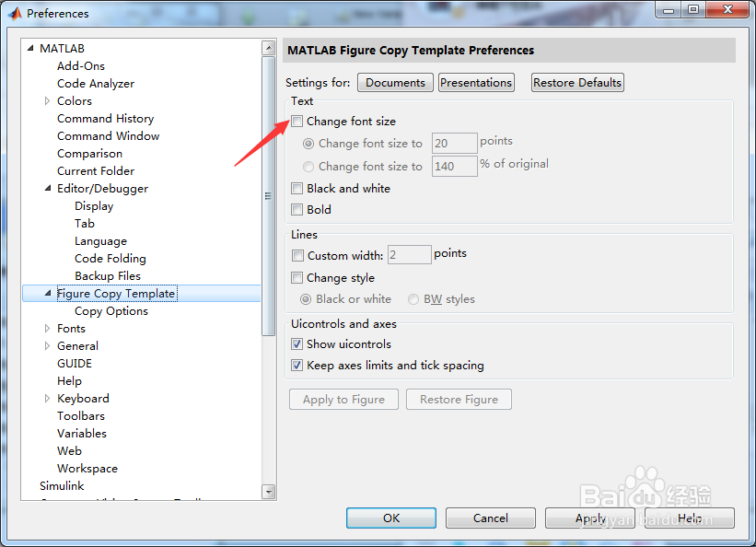Select Language under Editor/Debugger

[100, 241]
